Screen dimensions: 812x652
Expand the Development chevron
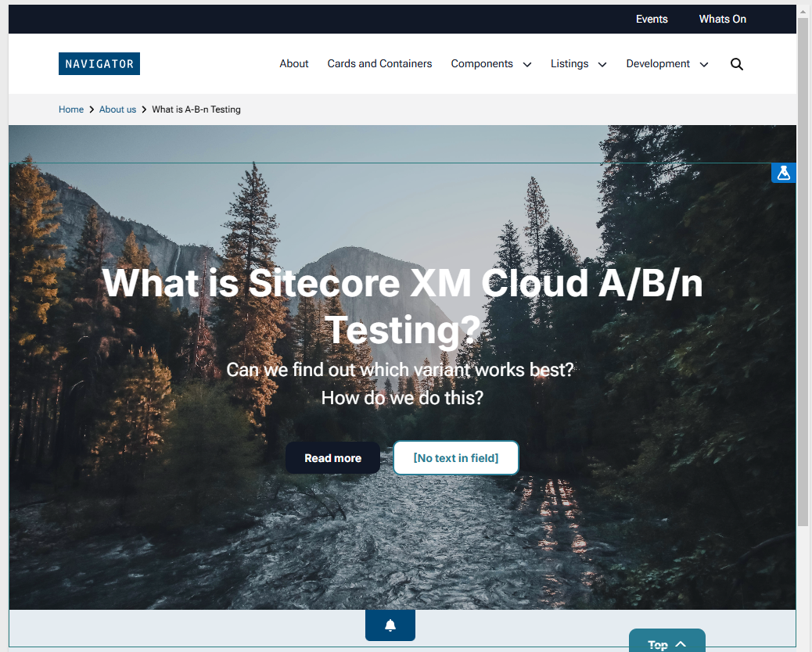point(704,65)
